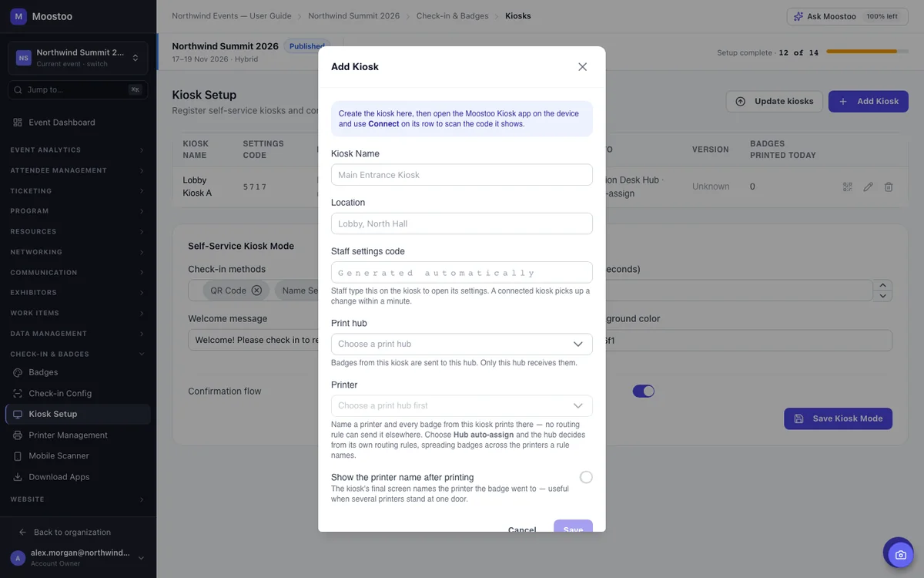Click the 5717 settings code cell
This screenshot has height=578, width=924.
255,187
